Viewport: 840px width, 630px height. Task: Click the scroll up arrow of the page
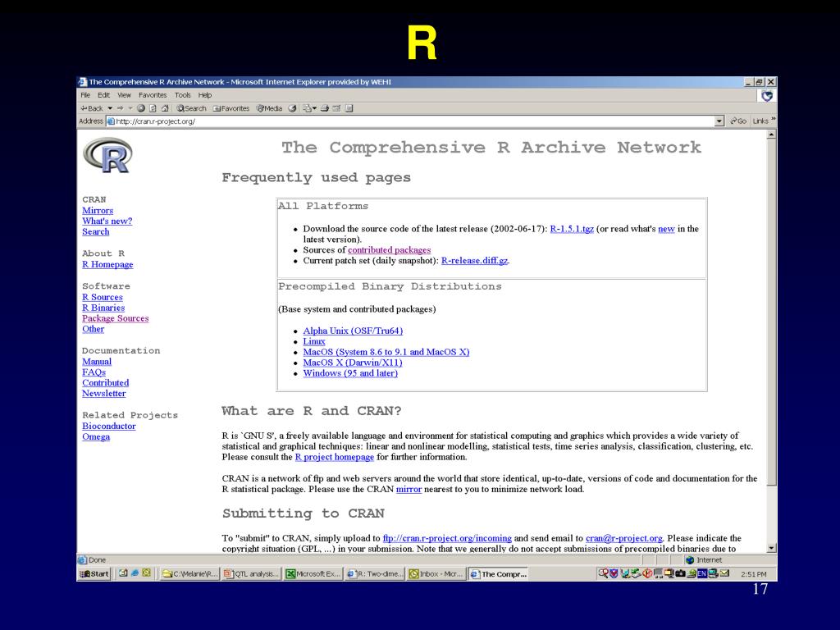pos(771,135)
